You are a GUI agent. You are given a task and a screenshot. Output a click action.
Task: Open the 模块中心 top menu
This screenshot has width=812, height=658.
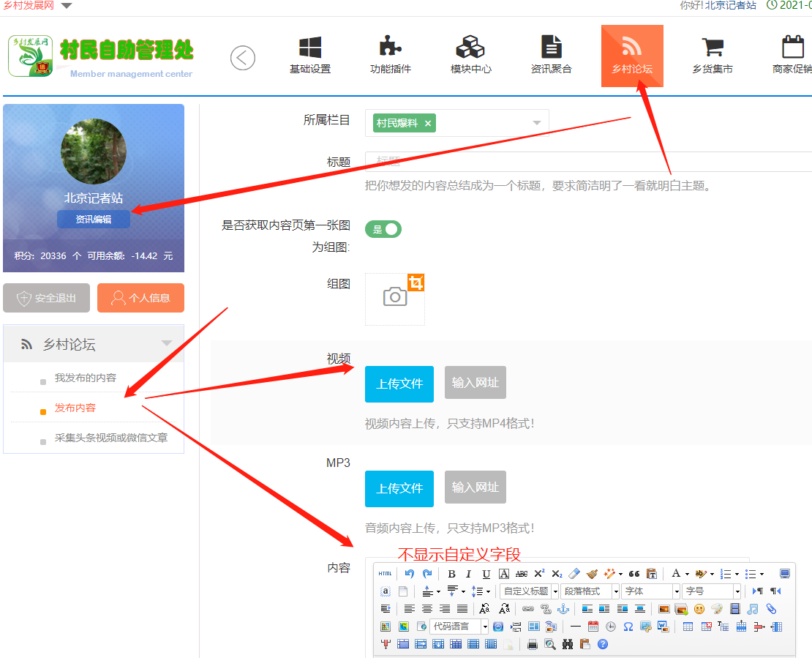[470, 56]
